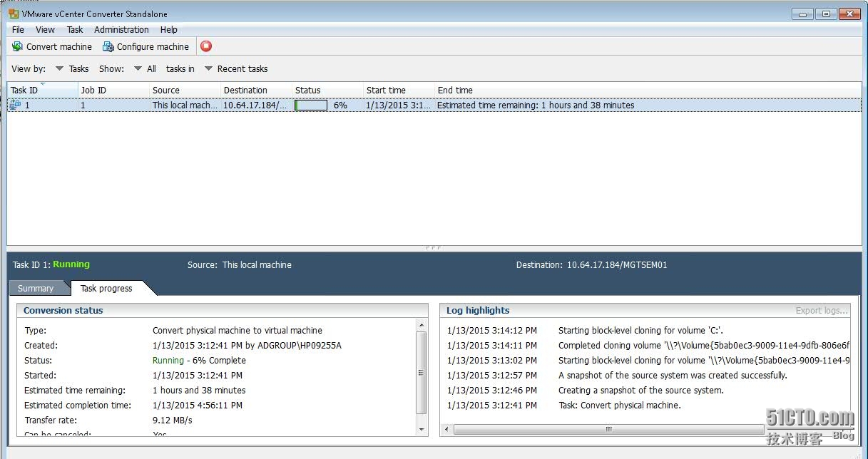Click the Conversion status scroll down arrow
The width and height of the screenshot is (868, 459).
tap(421, 430)
